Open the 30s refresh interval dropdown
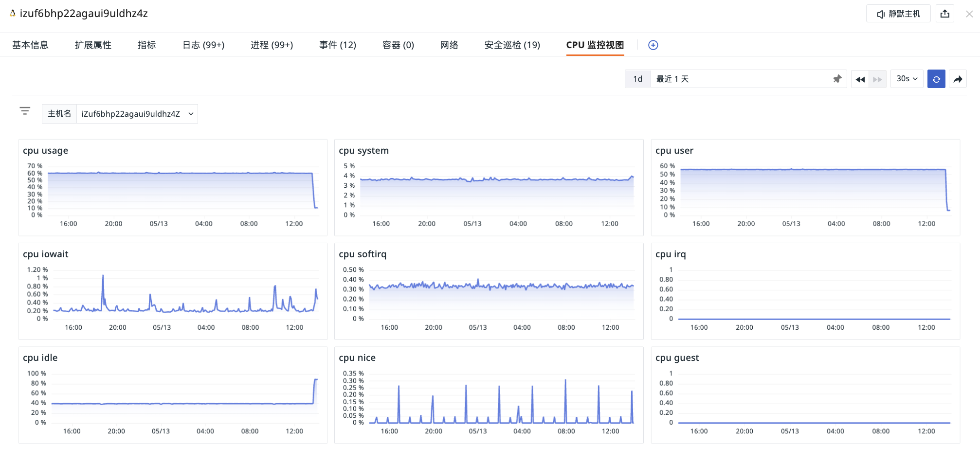This screenshot has height=464, width=980. 907,79
